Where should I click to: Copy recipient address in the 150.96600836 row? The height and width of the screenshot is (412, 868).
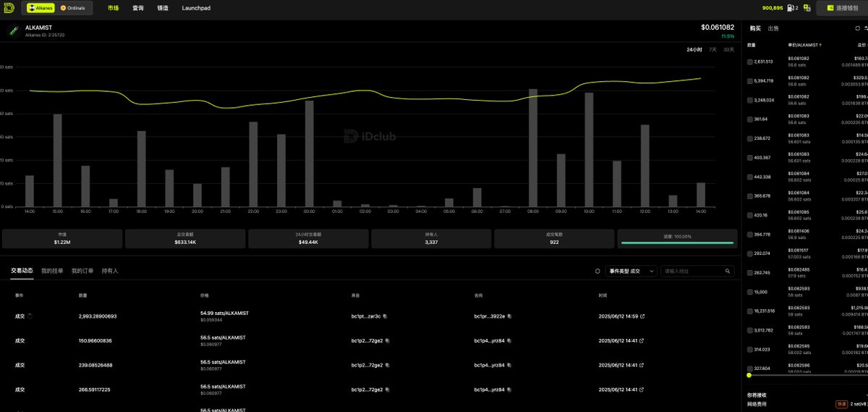(x=509, y=340)
